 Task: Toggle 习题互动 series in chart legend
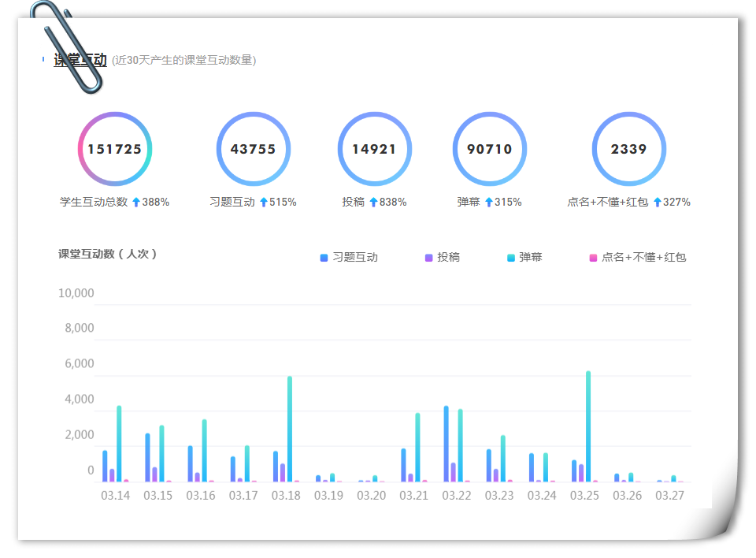348,257
